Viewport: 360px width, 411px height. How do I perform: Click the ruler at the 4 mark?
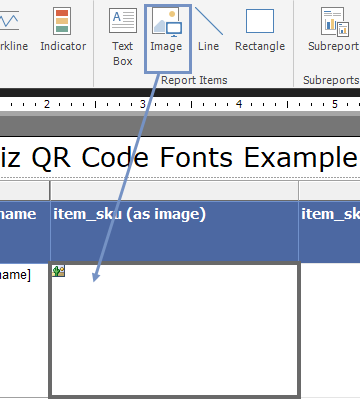click(239, 104)
